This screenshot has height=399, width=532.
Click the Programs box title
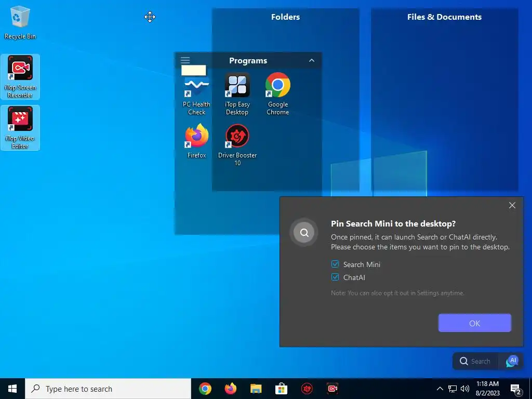(248, 61)
